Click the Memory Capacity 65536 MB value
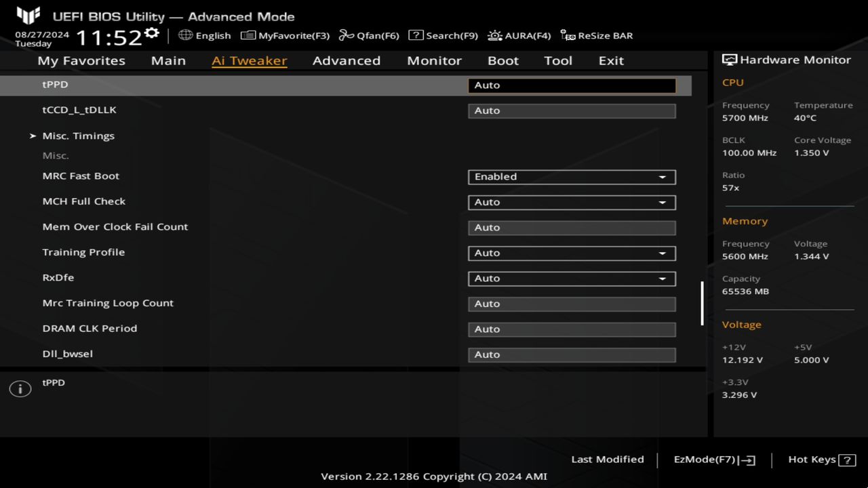868x488 pixels. point(745,291)
